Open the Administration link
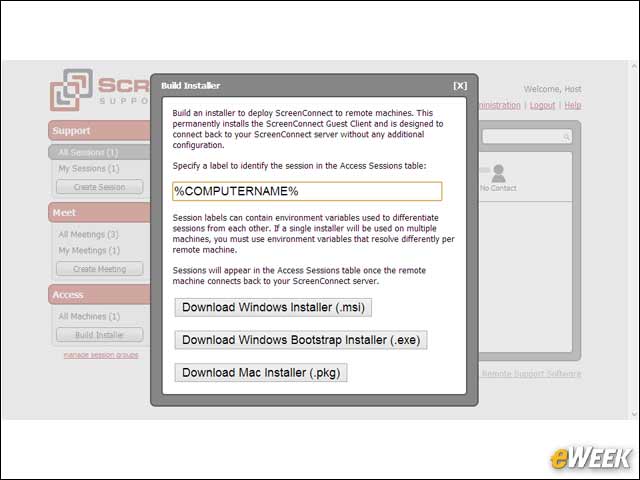Viewport: 640px width, 480px height. (x=499, y=105)
